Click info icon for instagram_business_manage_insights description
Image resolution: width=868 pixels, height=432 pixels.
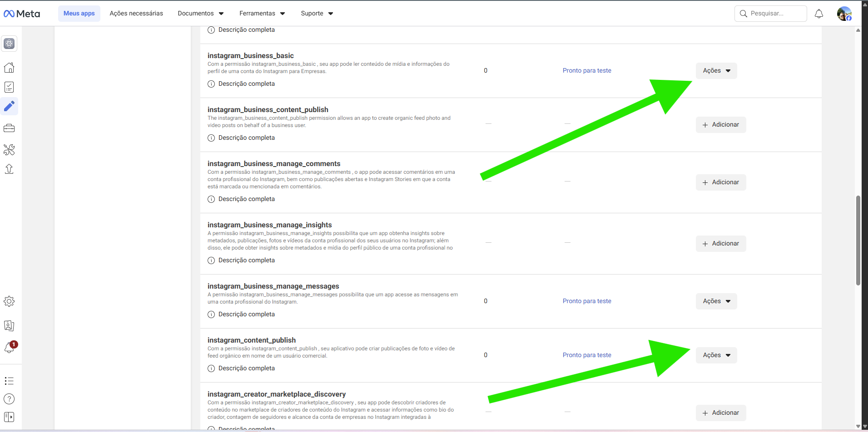(211, 260)
